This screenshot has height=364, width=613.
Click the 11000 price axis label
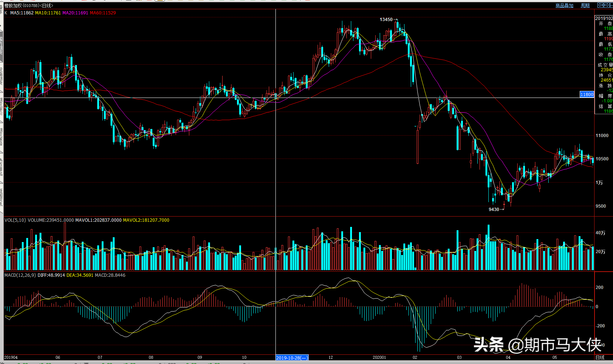(x=602, y=135)
